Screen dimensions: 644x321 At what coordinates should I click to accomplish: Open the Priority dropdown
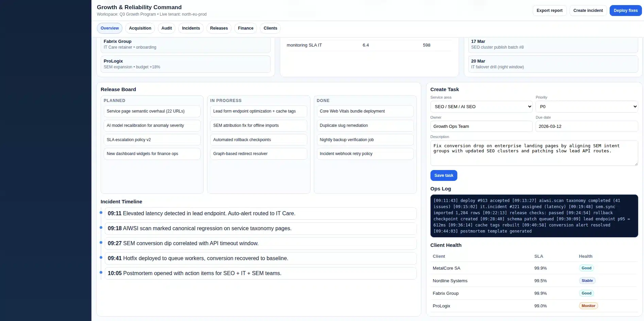point(587,106)
